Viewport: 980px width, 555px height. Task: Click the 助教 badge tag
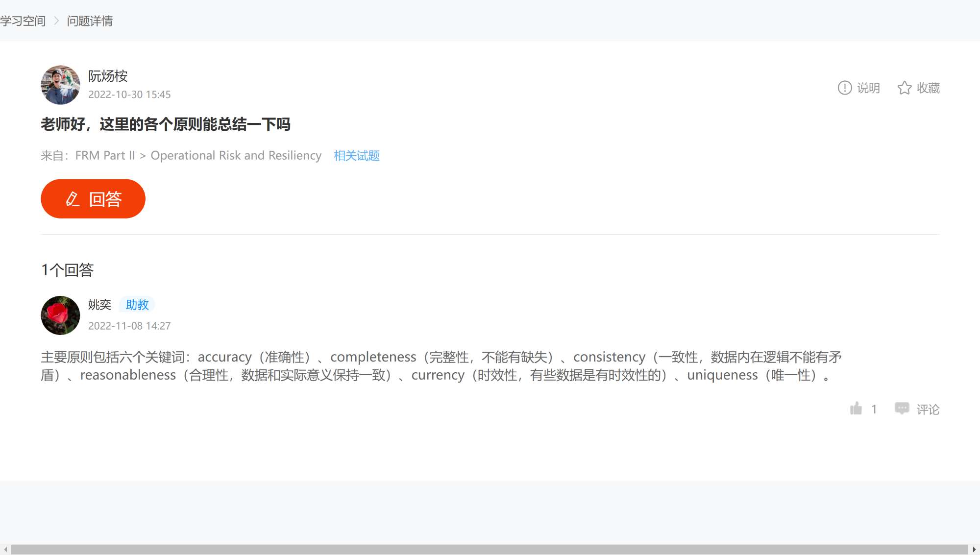(x=137, y=305)
